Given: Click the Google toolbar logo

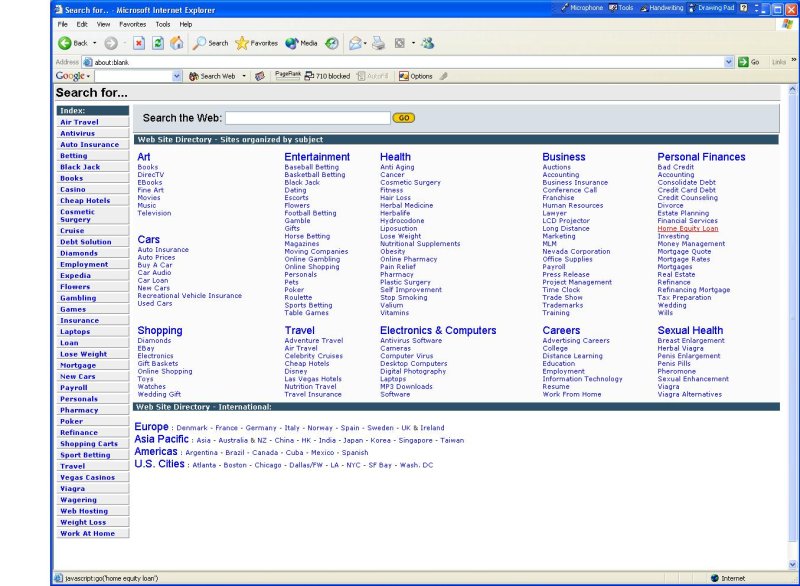Looking at the screenshot, I should 70,76.
